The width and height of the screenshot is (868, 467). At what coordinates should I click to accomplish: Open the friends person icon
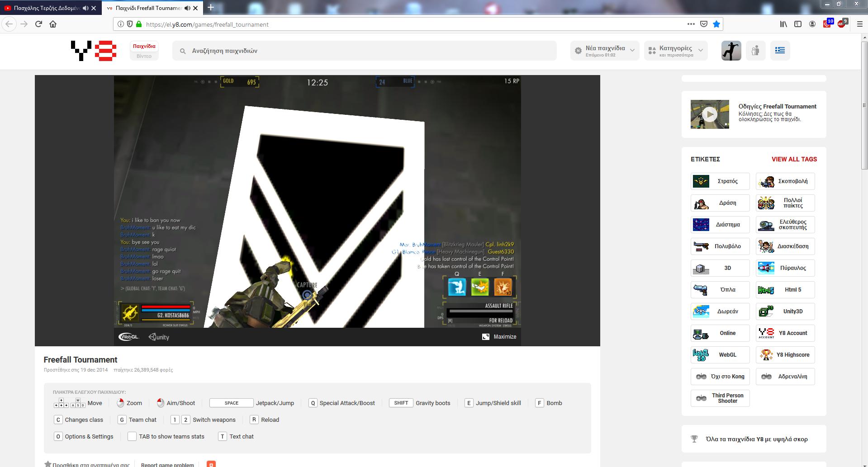tap(755, 51)
